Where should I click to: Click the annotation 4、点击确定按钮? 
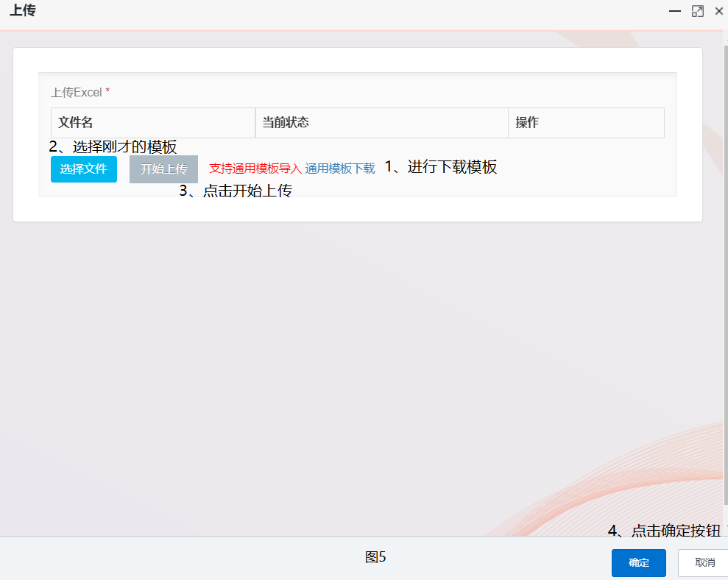coord(664,531)
